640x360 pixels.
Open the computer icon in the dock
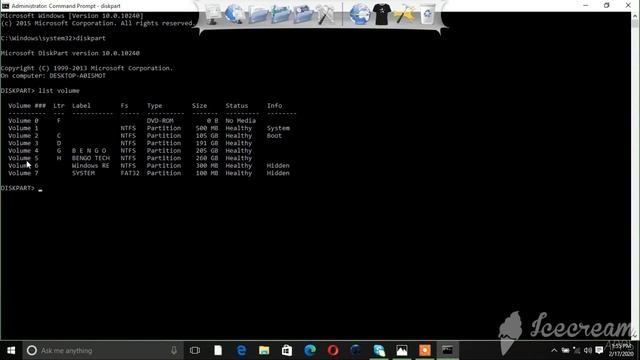(x=213, y=15)
